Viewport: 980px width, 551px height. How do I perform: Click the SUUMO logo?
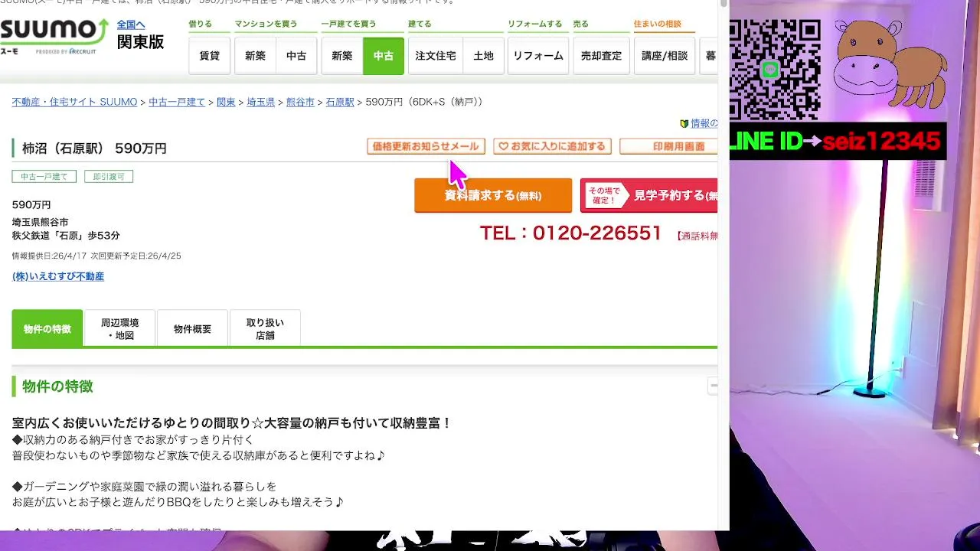pyautogui.click(x=54, y=35)
